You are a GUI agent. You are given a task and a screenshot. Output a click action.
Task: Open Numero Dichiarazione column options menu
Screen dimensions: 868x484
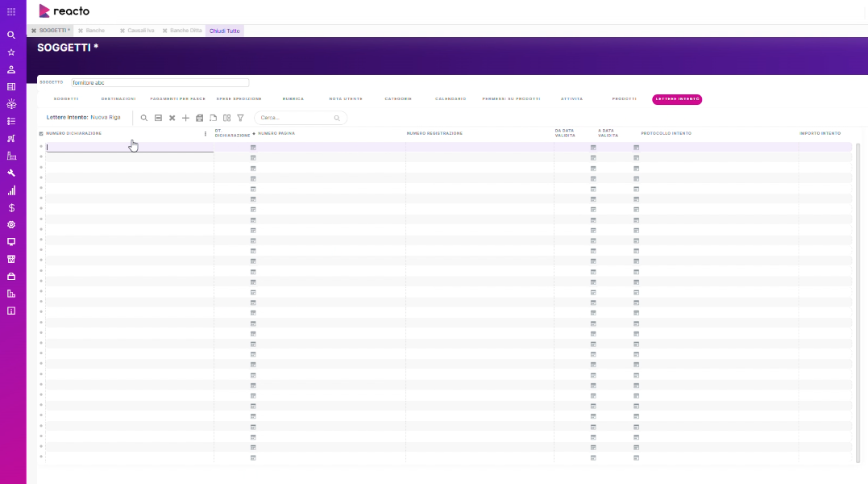(x=206, y=133)
